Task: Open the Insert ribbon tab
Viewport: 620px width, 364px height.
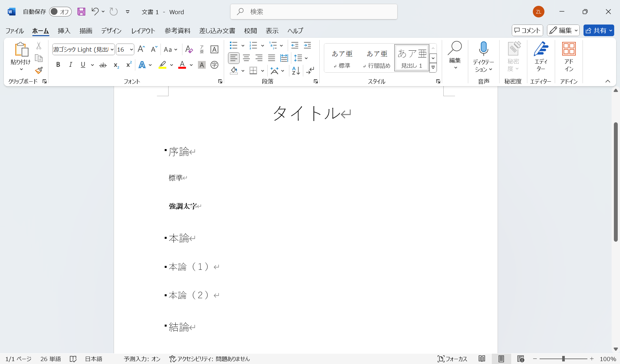Action: coord(64,31)
